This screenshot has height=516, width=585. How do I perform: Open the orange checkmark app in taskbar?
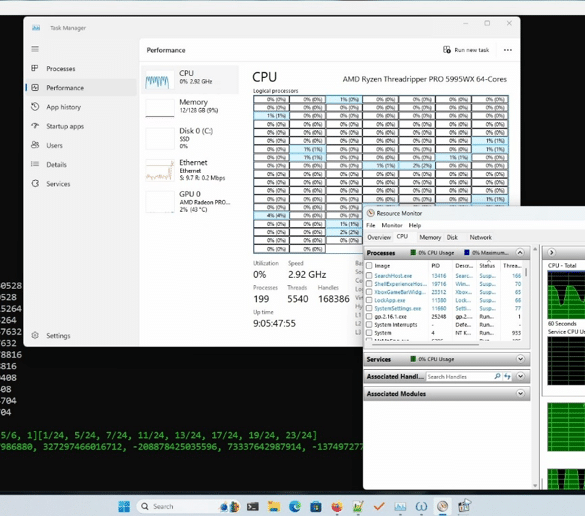[379, 506]
